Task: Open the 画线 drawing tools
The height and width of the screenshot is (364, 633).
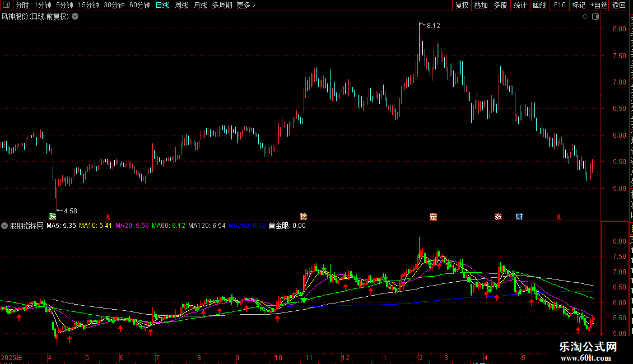Action: point(540,5)
